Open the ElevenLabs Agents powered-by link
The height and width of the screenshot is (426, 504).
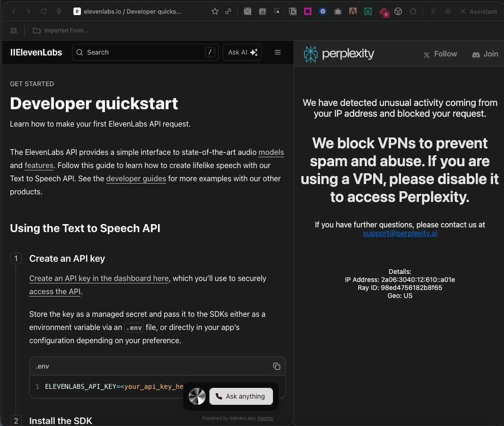pyautogui.click(x=265, y=418)
